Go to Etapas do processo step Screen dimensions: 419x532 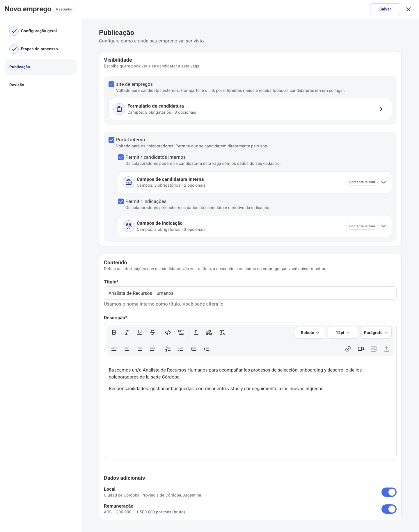[41, 49]
